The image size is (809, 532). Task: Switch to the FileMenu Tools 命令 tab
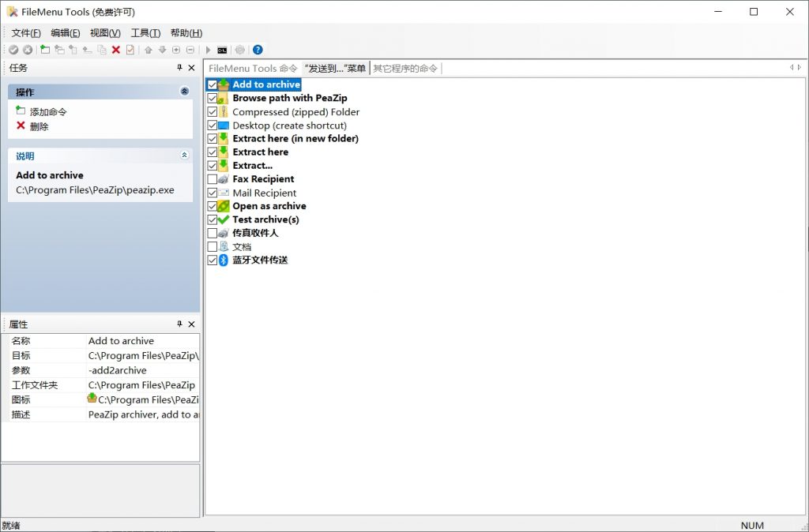[253, 69]
